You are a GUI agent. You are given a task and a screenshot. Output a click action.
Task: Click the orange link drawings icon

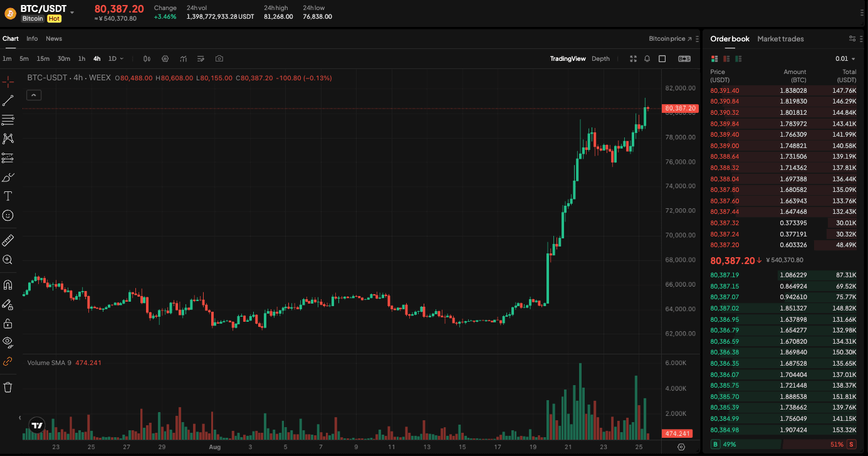tap(8, 361)
